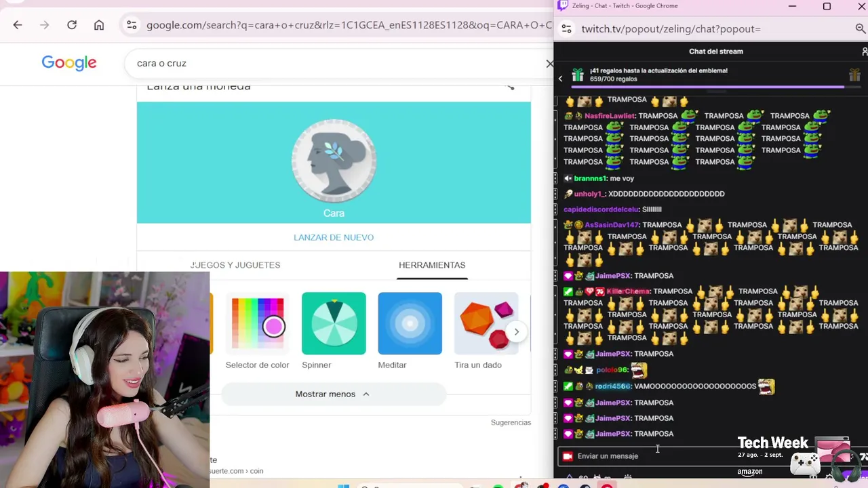Image resolution: width=868 pixels, height=488 pixels.
Task: Open the zoom magnifier in Twitch address bar
Action: click(861, 28)
